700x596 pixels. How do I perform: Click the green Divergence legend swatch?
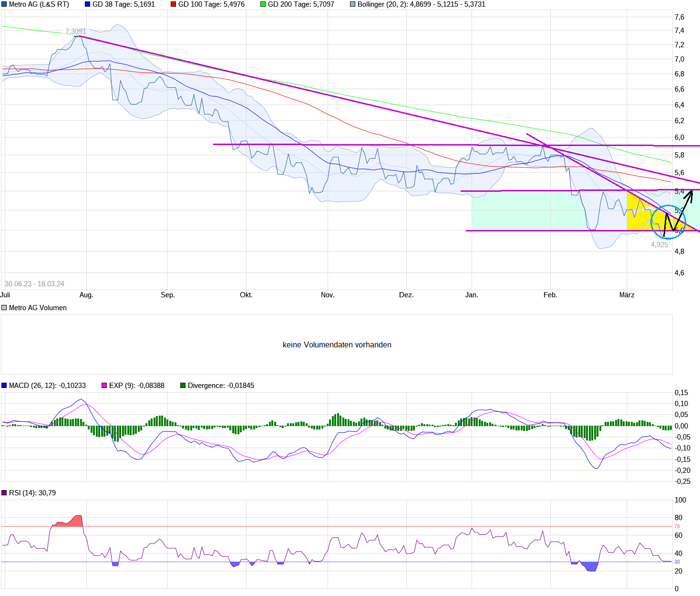point(183,386)
